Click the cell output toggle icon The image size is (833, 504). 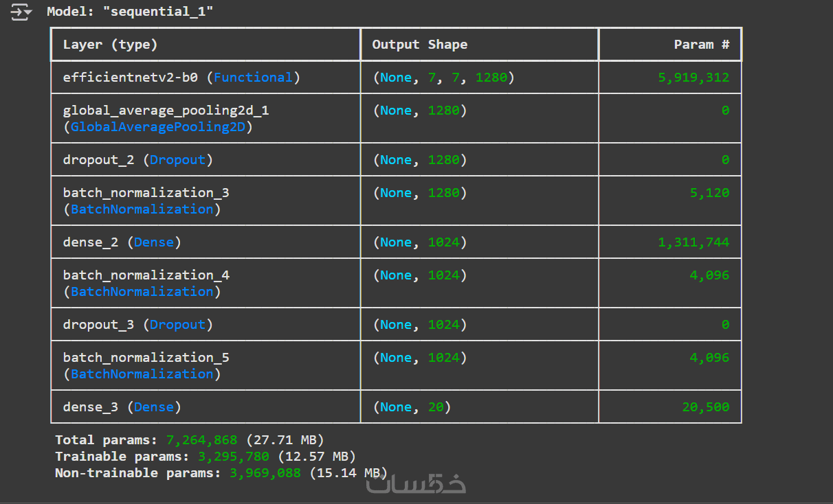coord(21,12)
